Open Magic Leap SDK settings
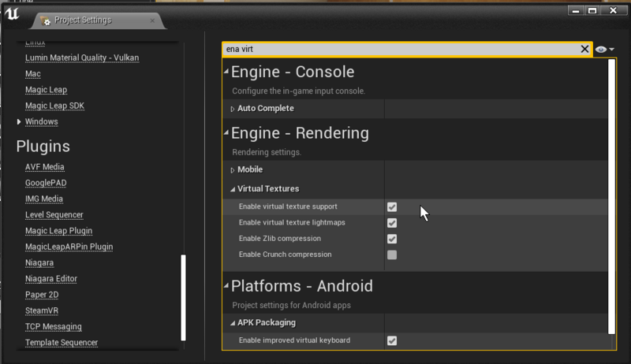The image size is (631, 364). [x=54, y=106]
